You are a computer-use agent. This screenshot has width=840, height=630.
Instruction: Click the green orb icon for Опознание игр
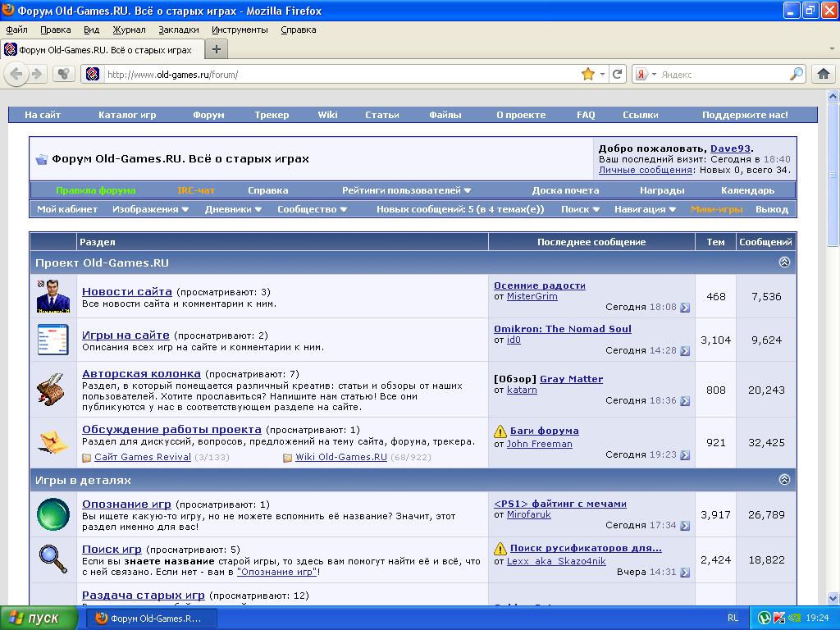point(53,514)
